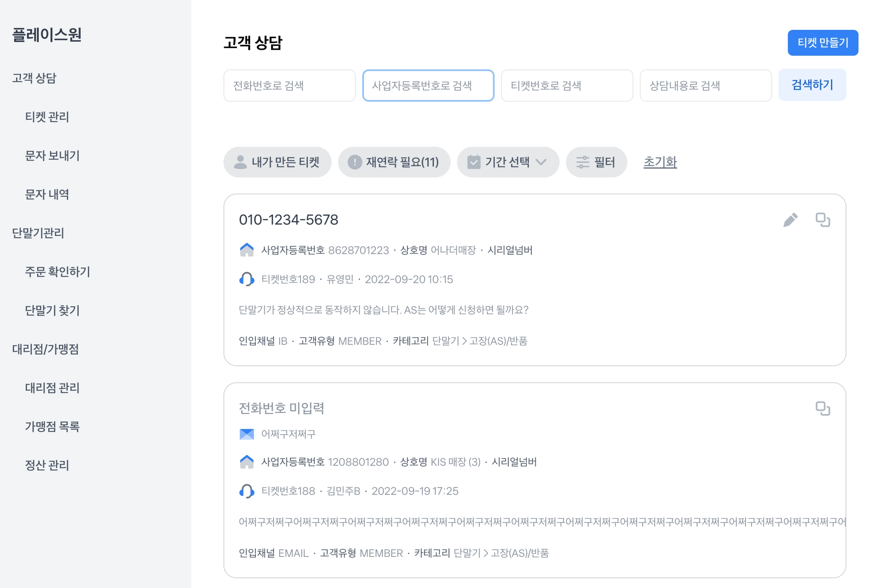Click the 상담내용로 검색 search field
The image size is (873, 588).
[x=705, y=86]
